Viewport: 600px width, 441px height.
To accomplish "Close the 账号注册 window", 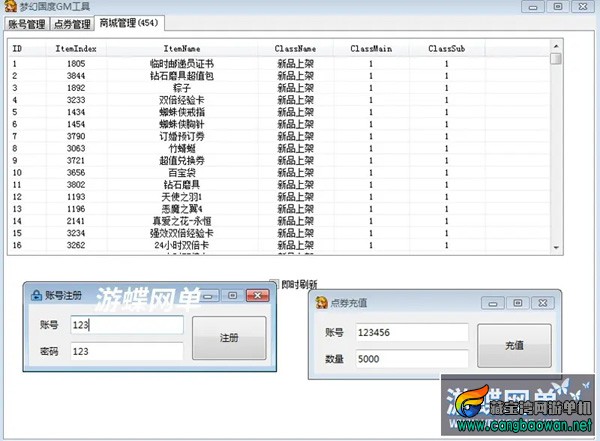I will (x=258, y=295).
